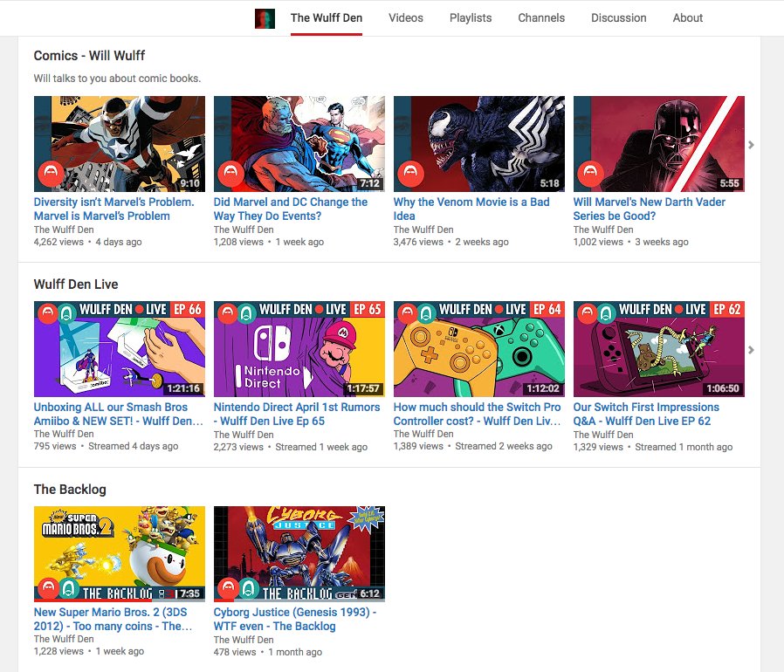Click the Wulff Den channel avatar icon
This screenshot has width=784, height=672.
(265, 18)
